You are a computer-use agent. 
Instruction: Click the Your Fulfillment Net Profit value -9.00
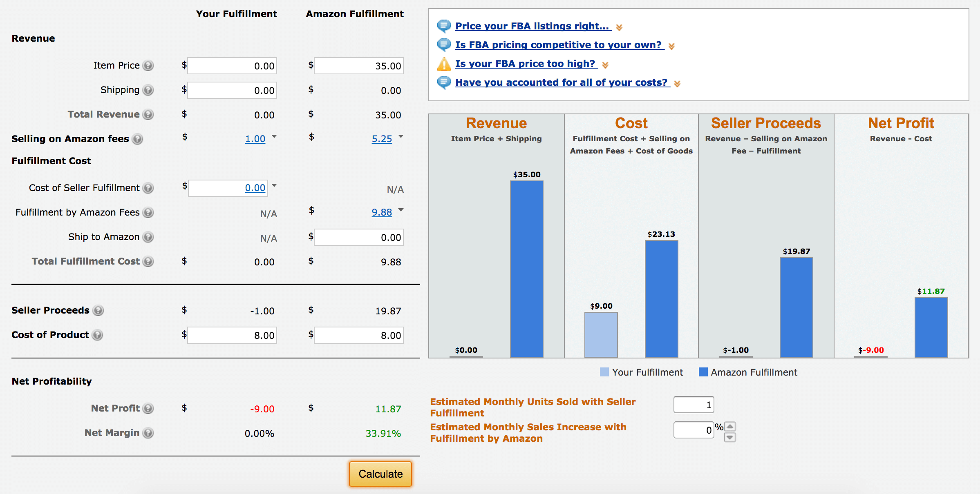(262, 409)
